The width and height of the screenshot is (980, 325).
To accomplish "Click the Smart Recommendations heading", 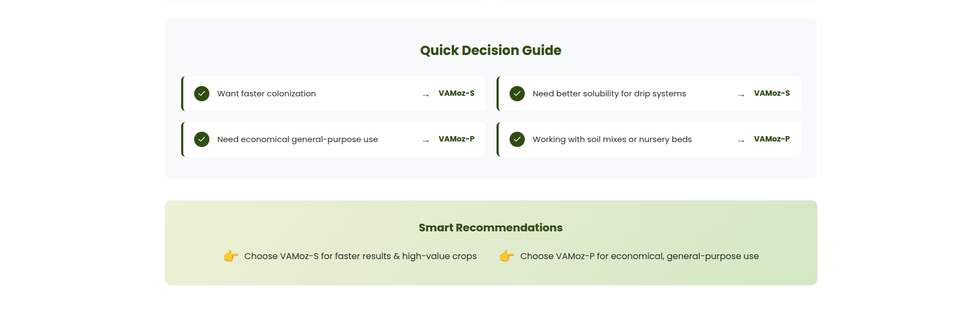I will pos(491,228).
